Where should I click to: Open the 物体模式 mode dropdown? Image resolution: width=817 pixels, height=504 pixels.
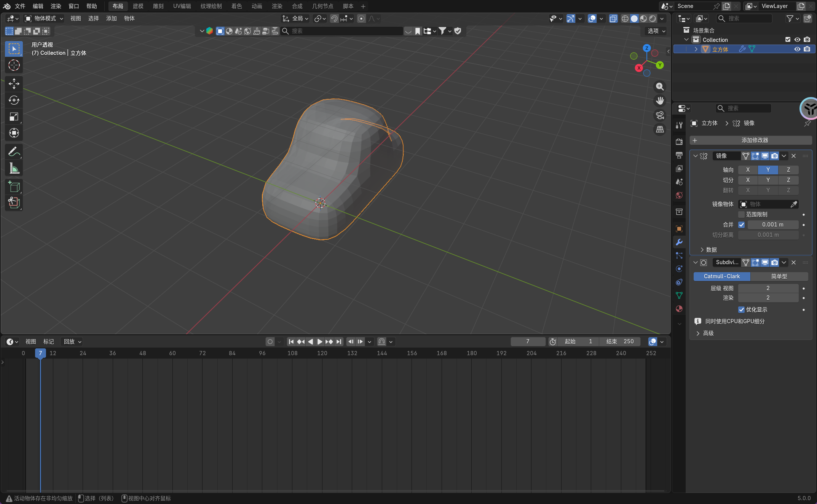pyautogui.click(x=44, y=18)
